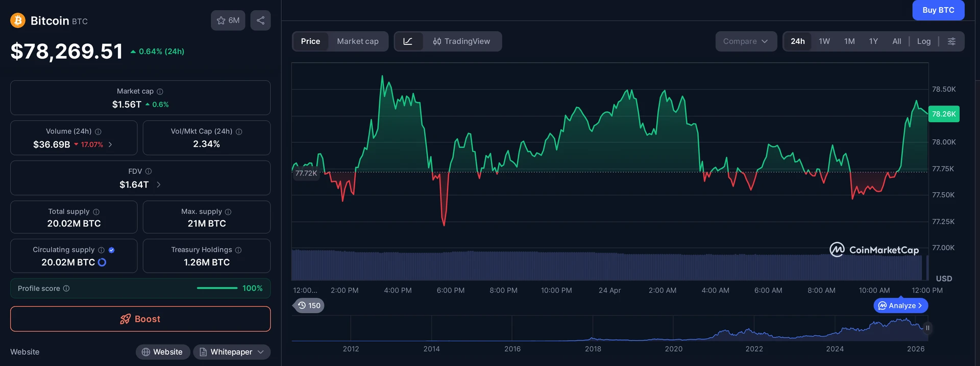Select the Market cap tab
The width and height of the screenshot is (980, 366).
[358, 41]
